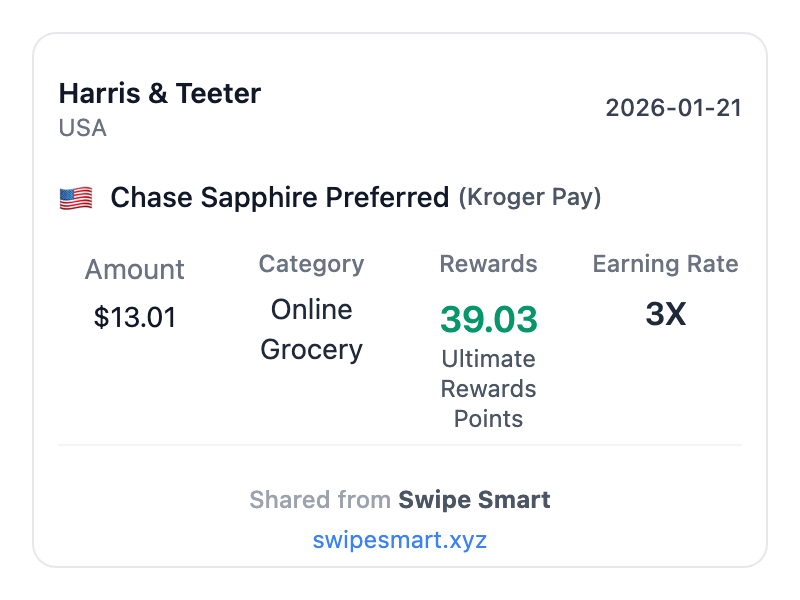Image resolution: width=800 pixels, height=600 pixels.
Task: Click the Swipe Smart brand name
Action: 474,500
